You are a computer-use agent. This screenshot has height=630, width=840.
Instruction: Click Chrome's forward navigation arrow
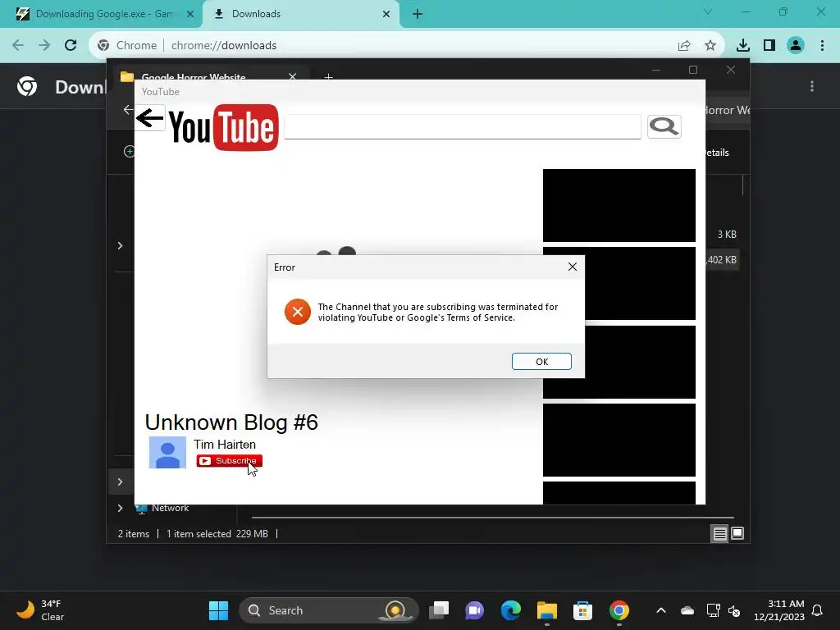click(x=44, y=45)
